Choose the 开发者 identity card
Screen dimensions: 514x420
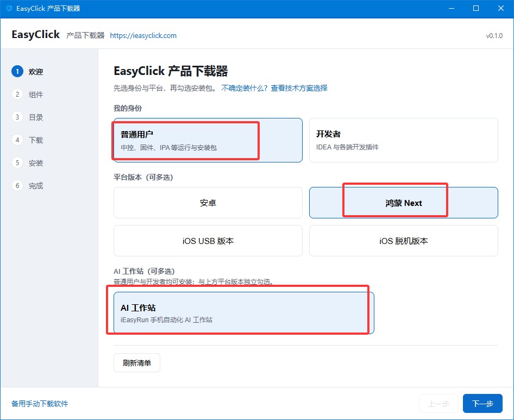click(x=404, y=140)
